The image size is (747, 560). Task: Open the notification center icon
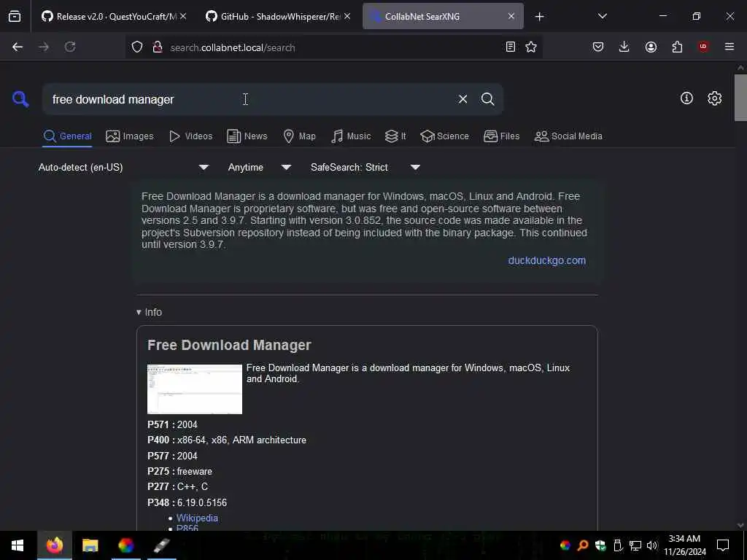723,545
